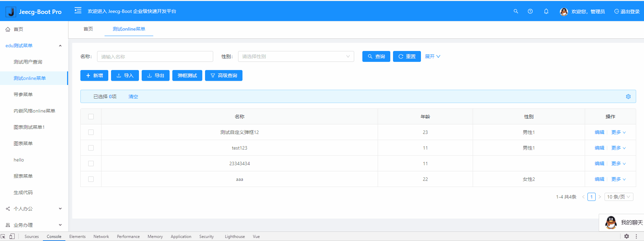Switch to the 首页 tab
Image resolution: width=644 pixels, height=241 pixels.
click(x=88, y=29)
